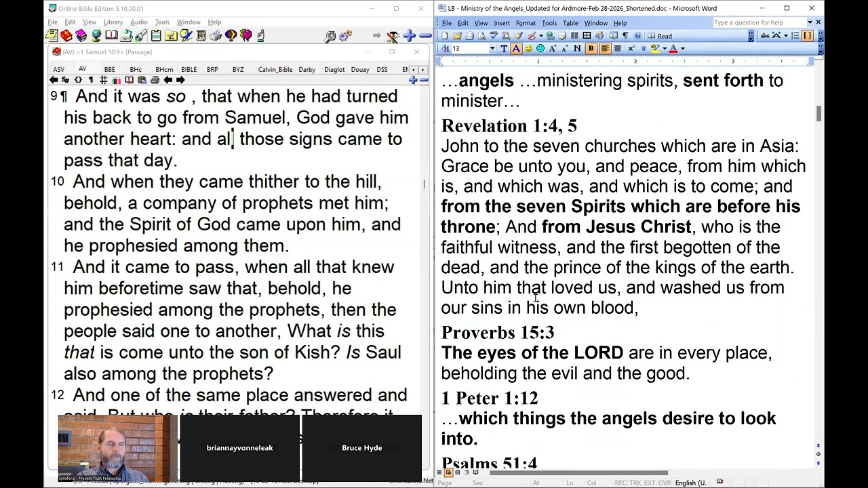Click the magnifier tools icon in Online Bible
This screenshot has height=488, width=868.
point(330,35)
